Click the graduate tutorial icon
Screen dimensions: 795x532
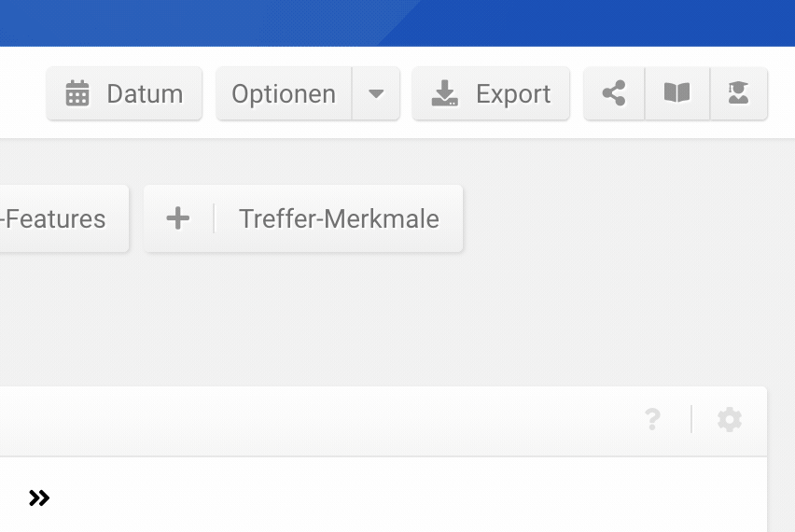pyautogui.click(x=738, y=93)
